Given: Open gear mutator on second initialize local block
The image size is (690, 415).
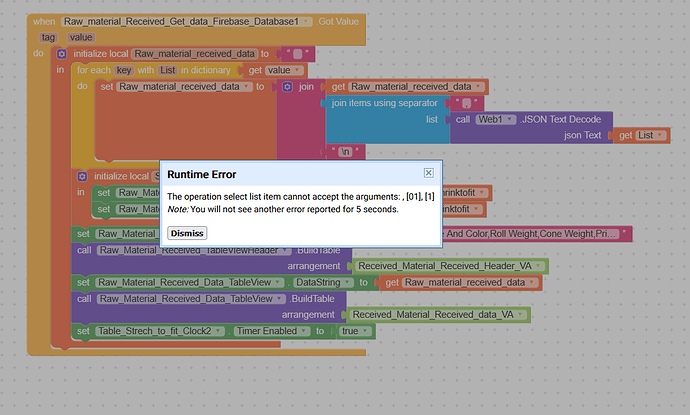Looking at the screenshot, I should (x=82, y=176).
